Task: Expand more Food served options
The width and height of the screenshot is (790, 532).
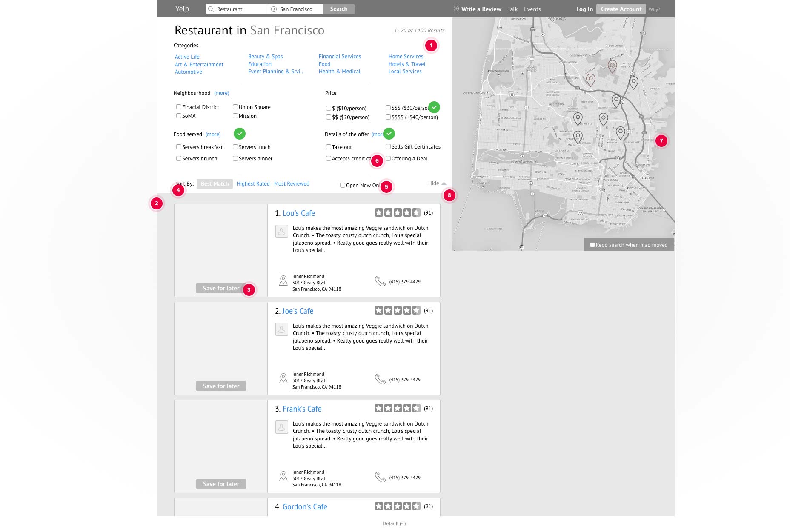Action: (x=213, y=134)
